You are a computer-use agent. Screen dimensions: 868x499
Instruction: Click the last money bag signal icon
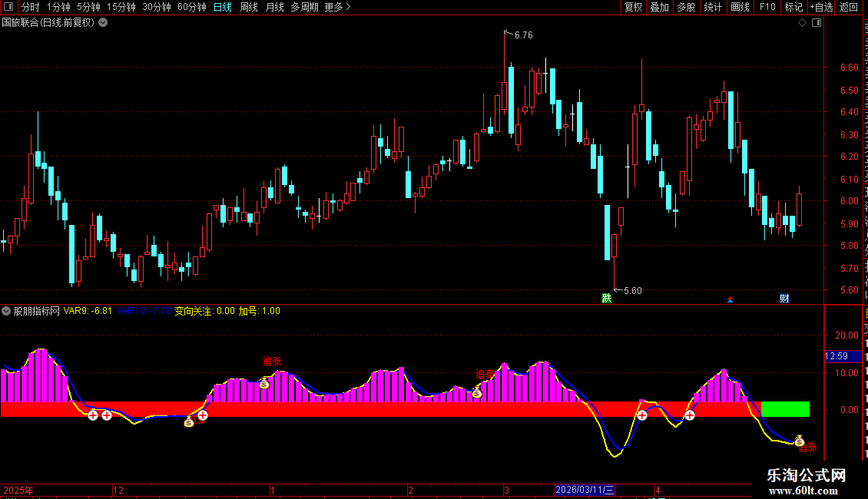coord(799,441)
